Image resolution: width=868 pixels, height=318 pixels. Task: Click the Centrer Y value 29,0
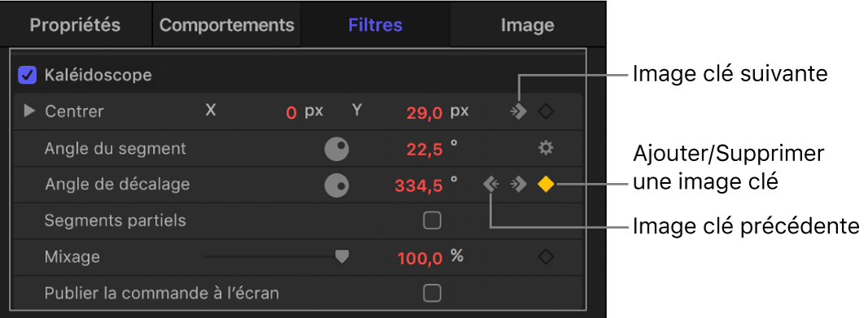coord(425,113)
